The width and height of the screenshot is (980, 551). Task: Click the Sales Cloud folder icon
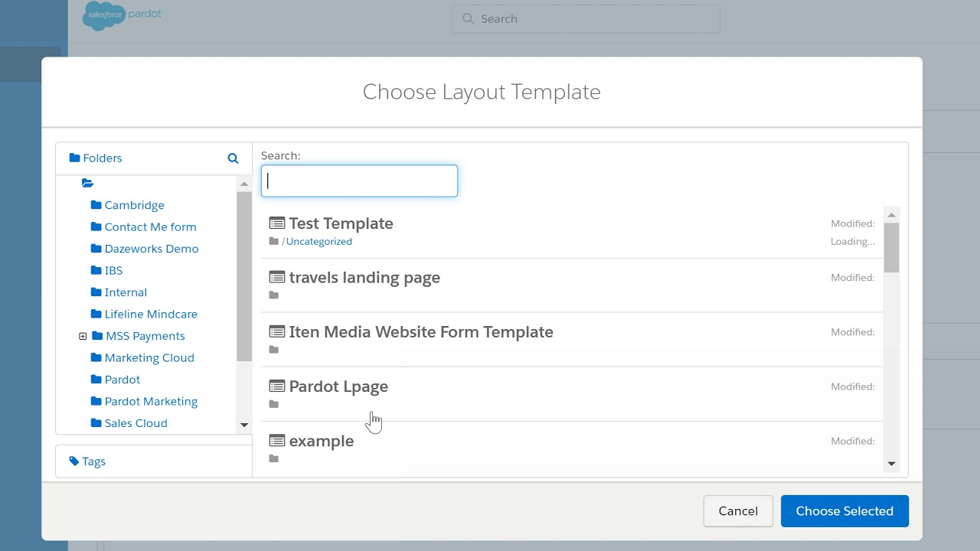[x=96, y=423]
